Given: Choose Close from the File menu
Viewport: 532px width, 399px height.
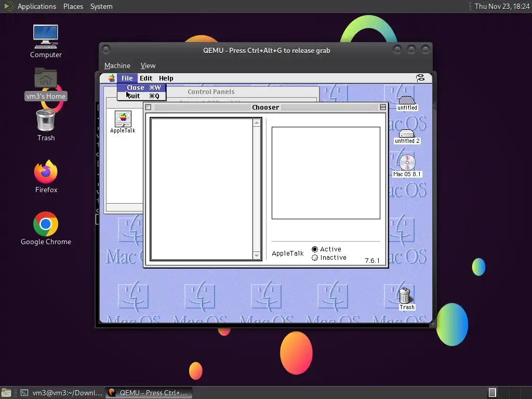Looking at the screenshot, I should pyautogui.click(x=141, y=87).
